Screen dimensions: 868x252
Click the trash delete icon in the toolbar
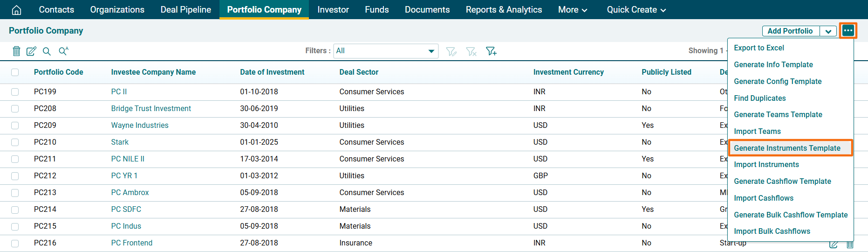click(16, 51)
